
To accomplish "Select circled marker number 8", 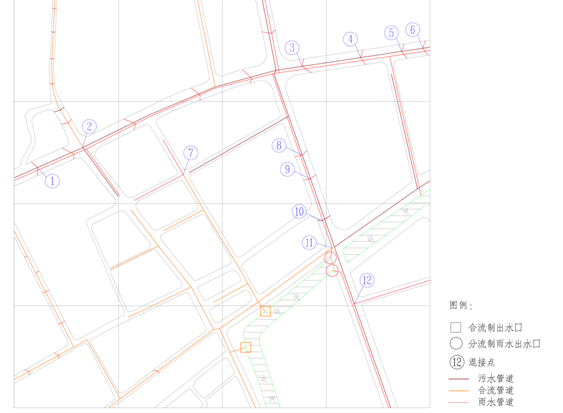I will pyautogui.click(x=279, y=145).
